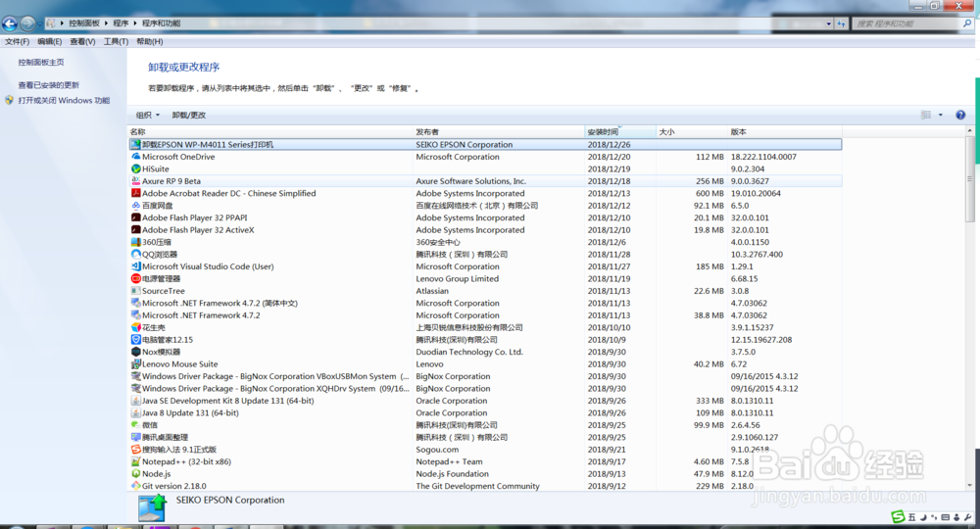This screenshot has width=980, height=529.
Task: Click the 电脑管家12.15 shield icon
Action: pyautogui.click(x=135, y=339)
